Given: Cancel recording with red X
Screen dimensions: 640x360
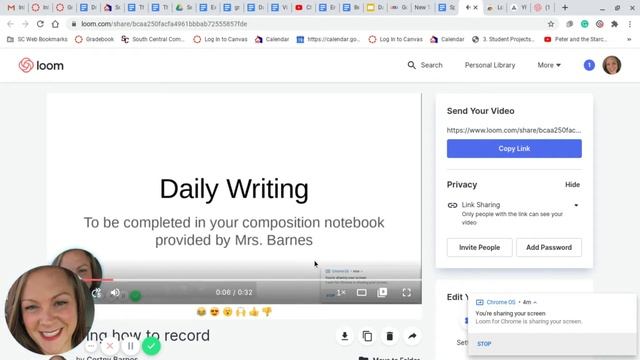Looking at the screenshot, I should coord(110,346).
